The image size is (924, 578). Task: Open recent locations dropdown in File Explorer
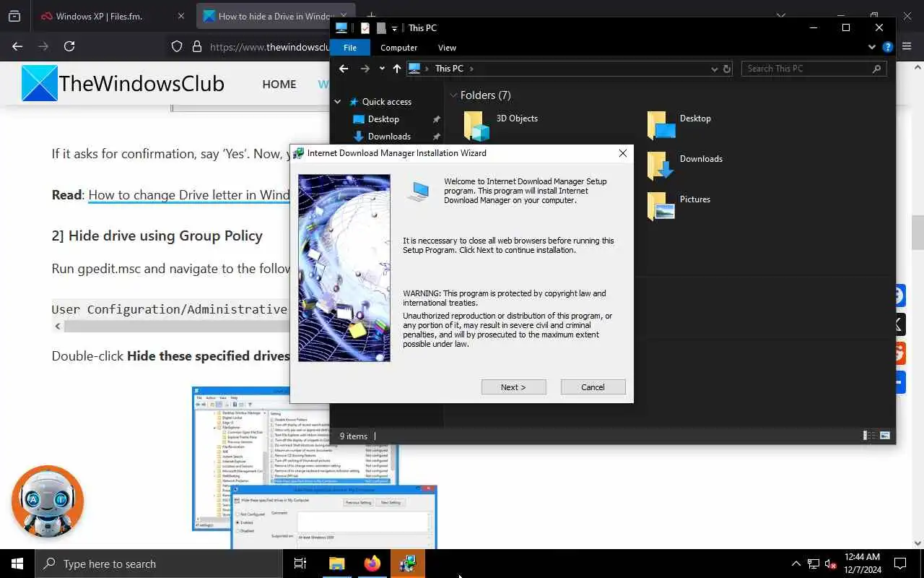382,69
